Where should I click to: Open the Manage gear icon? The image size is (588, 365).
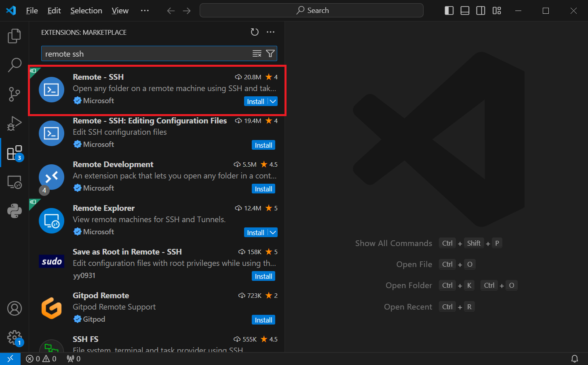click(15, 338)
